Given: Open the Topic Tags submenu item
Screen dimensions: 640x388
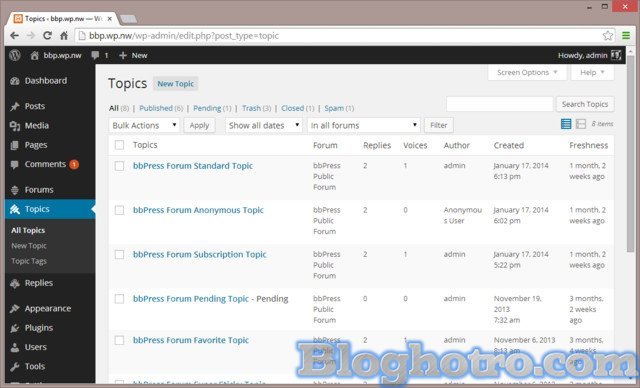Looking at the screenshot, I should tap(29, 261).
